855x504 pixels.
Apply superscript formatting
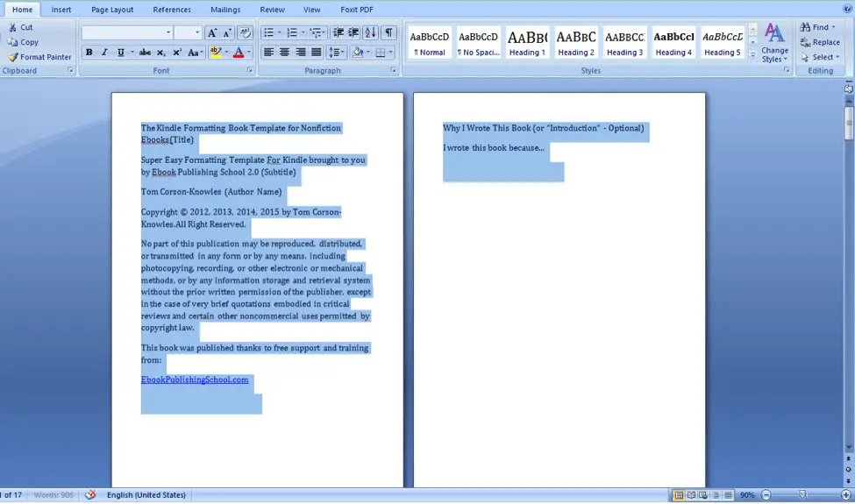176,53
